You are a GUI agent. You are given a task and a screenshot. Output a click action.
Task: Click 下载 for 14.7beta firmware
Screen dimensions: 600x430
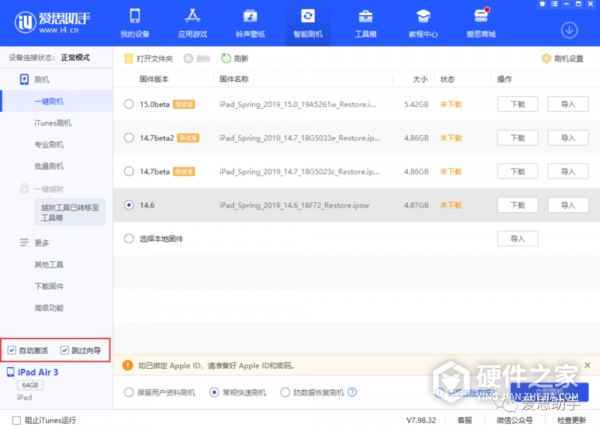(x=517, y=171)
